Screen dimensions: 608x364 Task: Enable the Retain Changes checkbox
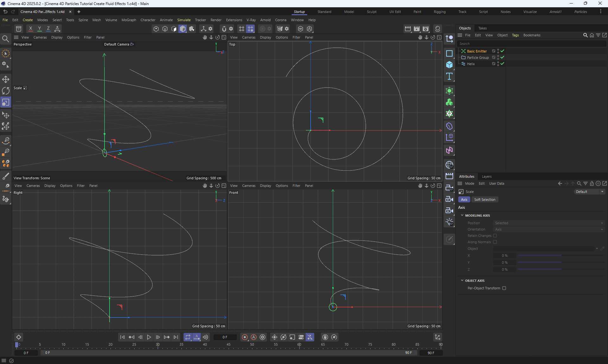point(495,236)
